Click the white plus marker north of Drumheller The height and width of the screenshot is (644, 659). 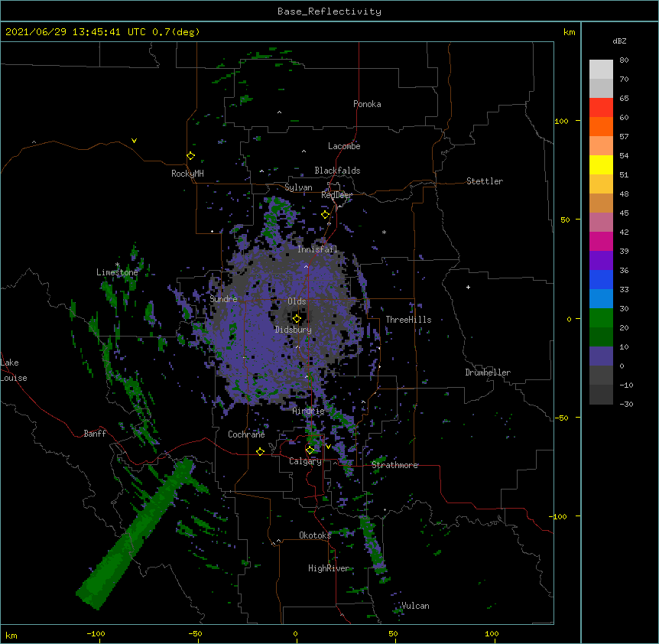pyautogui.click(x=468, y=287)
